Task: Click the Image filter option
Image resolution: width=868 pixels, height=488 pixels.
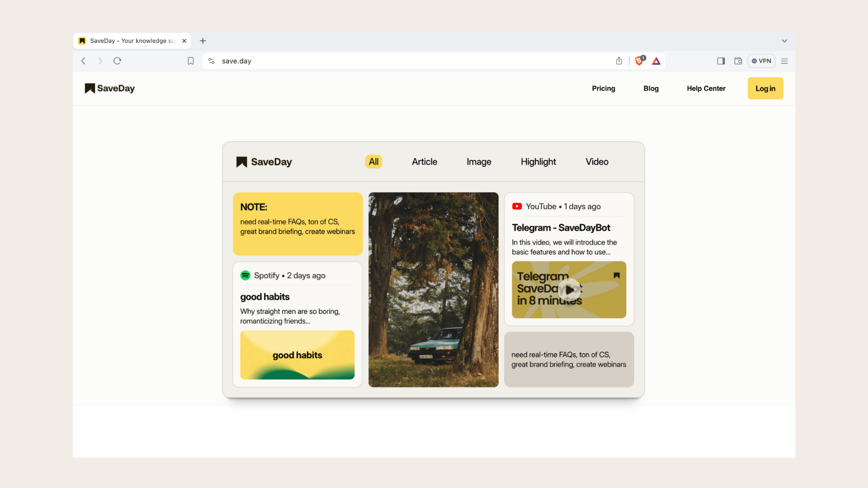Action: [x=478, y=162]
